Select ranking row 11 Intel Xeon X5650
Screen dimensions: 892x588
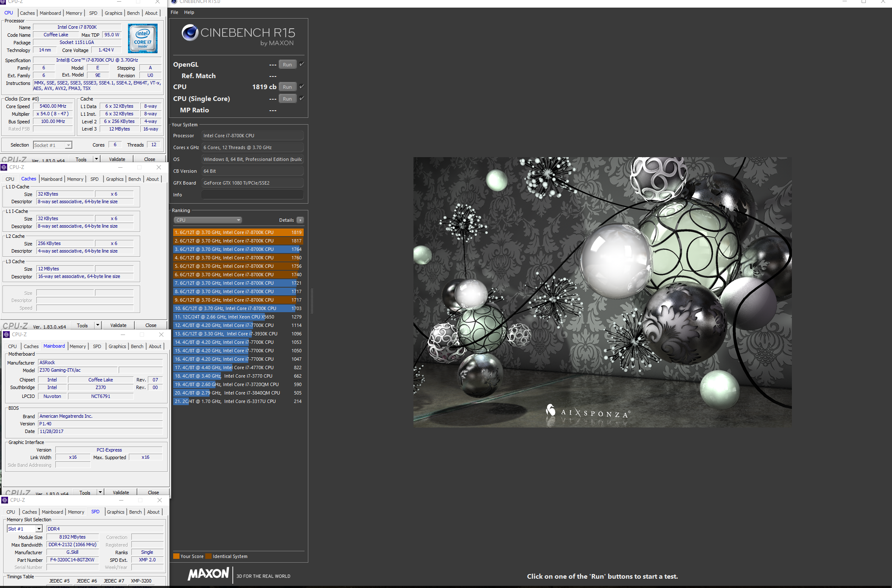point(238,317)
